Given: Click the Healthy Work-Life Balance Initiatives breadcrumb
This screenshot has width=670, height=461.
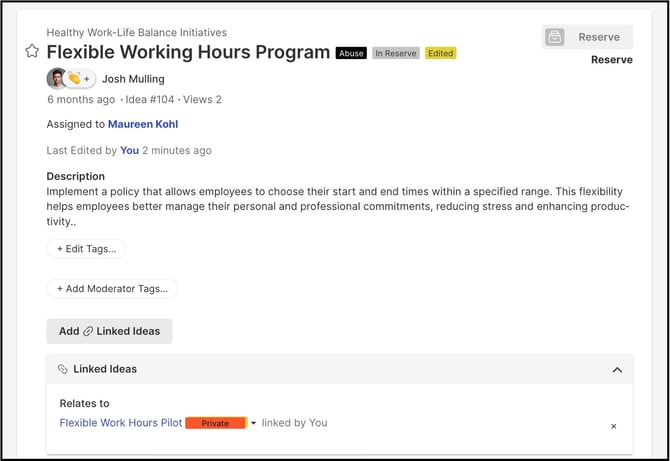Looking at the screenshot, I should (137, 32).
